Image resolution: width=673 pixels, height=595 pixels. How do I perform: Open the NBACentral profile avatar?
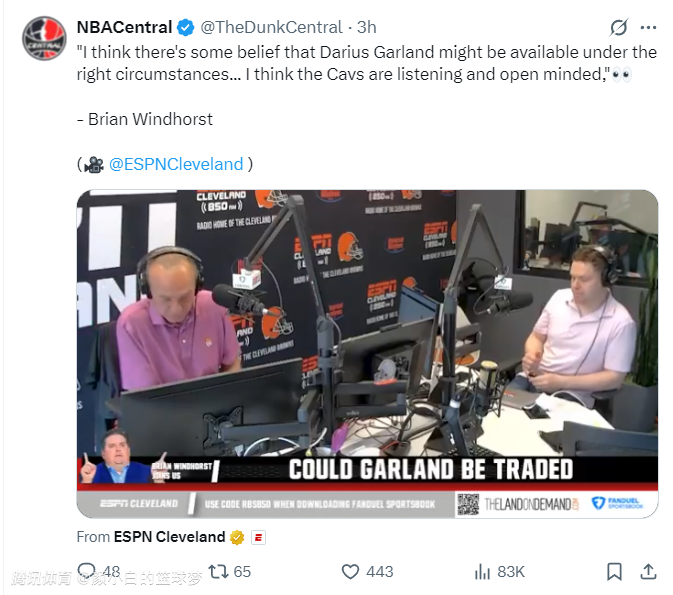tap(44, 38)
